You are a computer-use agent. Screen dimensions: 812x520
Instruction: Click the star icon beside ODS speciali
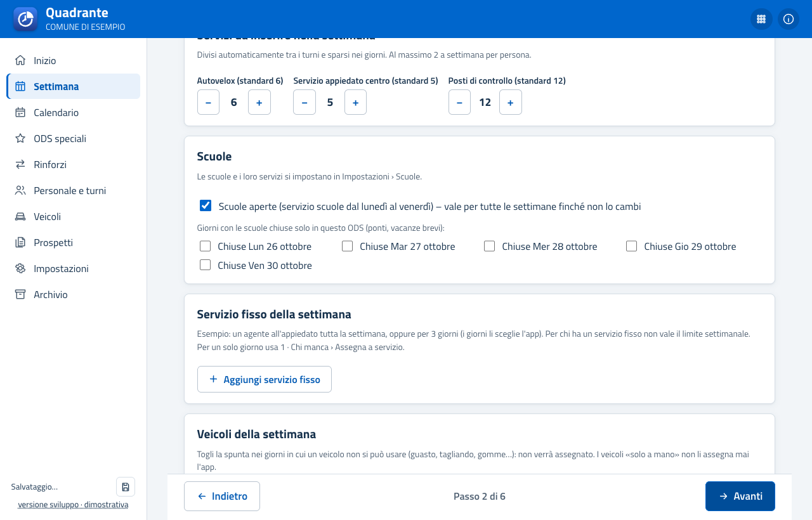coord(21,138)
